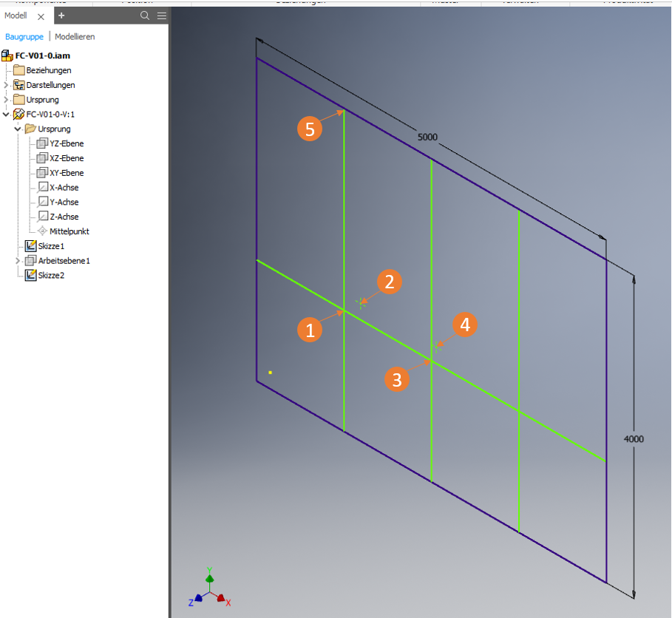Click the open Ursprung folder icon

tap(30, 129)
